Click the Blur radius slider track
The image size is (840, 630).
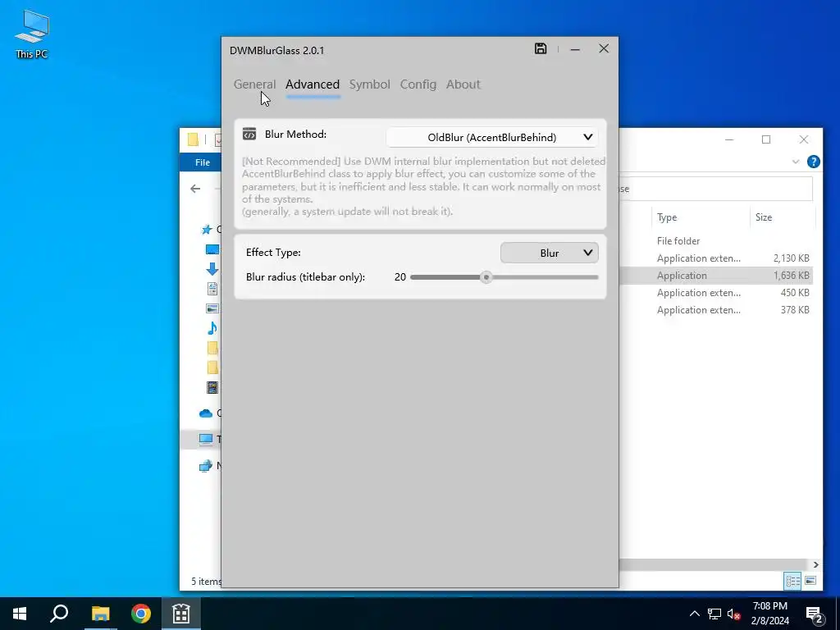(504, 277)
